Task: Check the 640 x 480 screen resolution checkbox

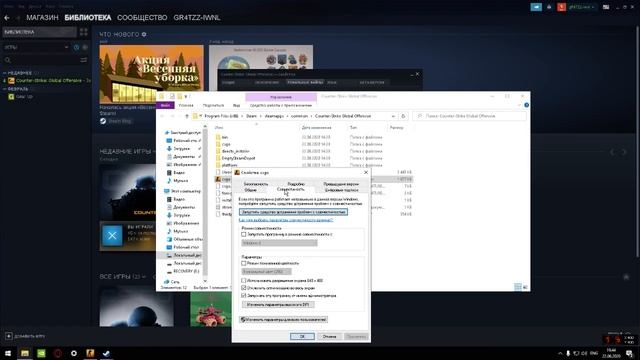Action: (244, 280)
